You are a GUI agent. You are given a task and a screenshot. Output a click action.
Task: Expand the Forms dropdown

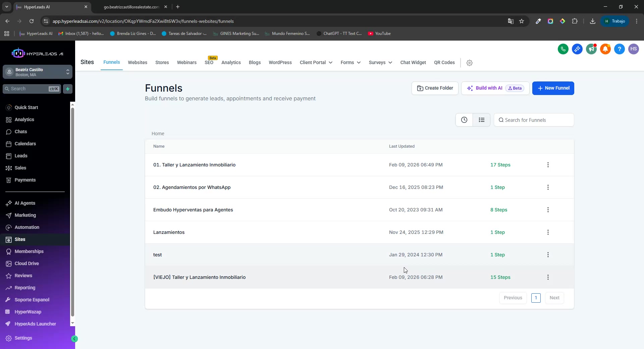pyautogui.click(x=351, y=62)
